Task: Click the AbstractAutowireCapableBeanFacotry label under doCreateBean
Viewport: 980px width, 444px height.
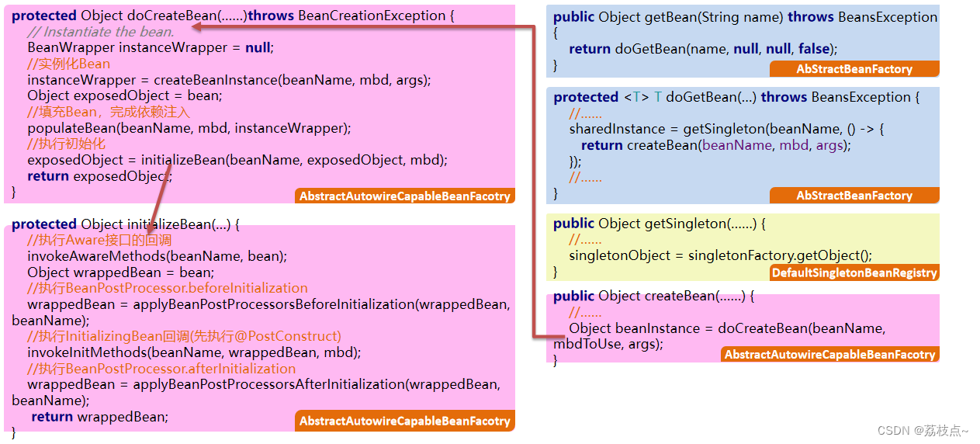Action: click(405, 196)
